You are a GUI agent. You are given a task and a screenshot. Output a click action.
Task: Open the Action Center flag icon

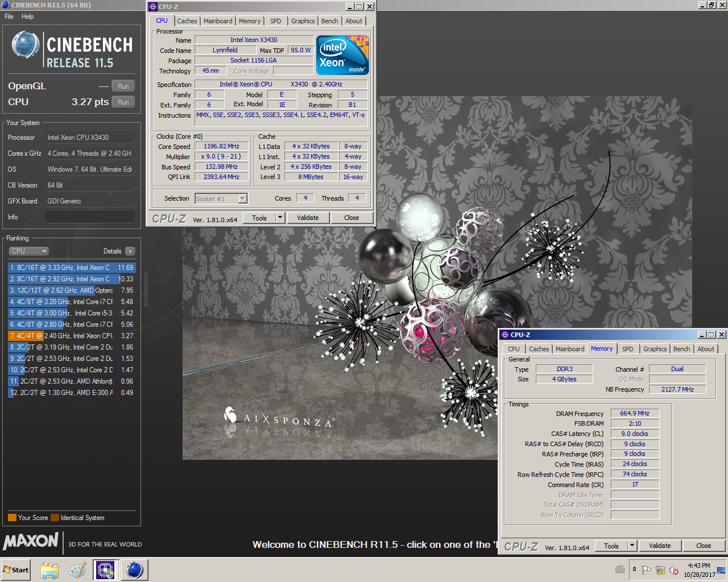coord(646,570)
